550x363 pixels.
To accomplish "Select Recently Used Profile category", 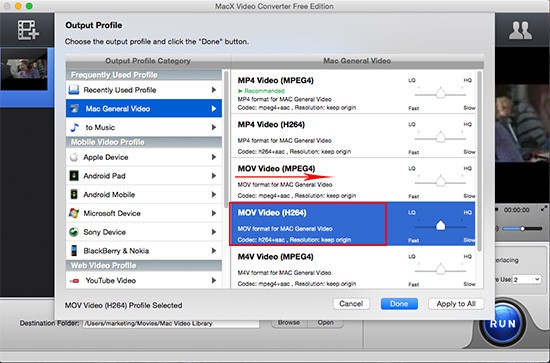I will [144, 90].
